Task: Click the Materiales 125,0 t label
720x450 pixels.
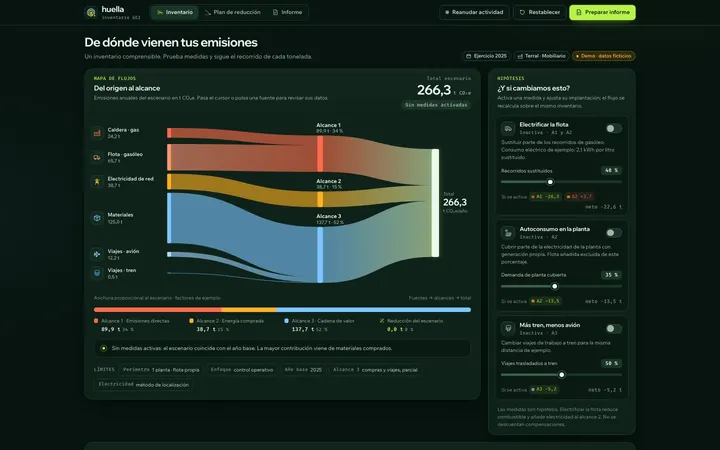Action: [x=120, y=218]
